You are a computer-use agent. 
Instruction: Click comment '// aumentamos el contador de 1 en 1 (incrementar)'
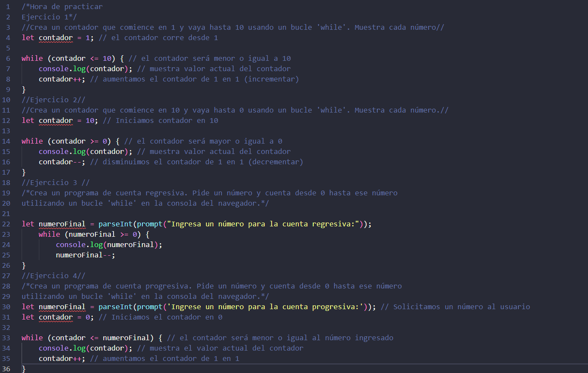coord(194,79)
